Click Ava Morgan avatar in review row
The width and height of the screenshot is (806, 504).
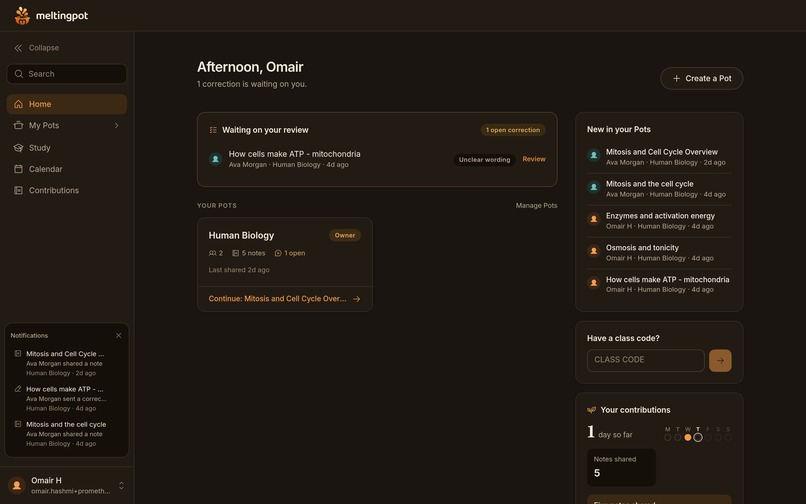215,159
